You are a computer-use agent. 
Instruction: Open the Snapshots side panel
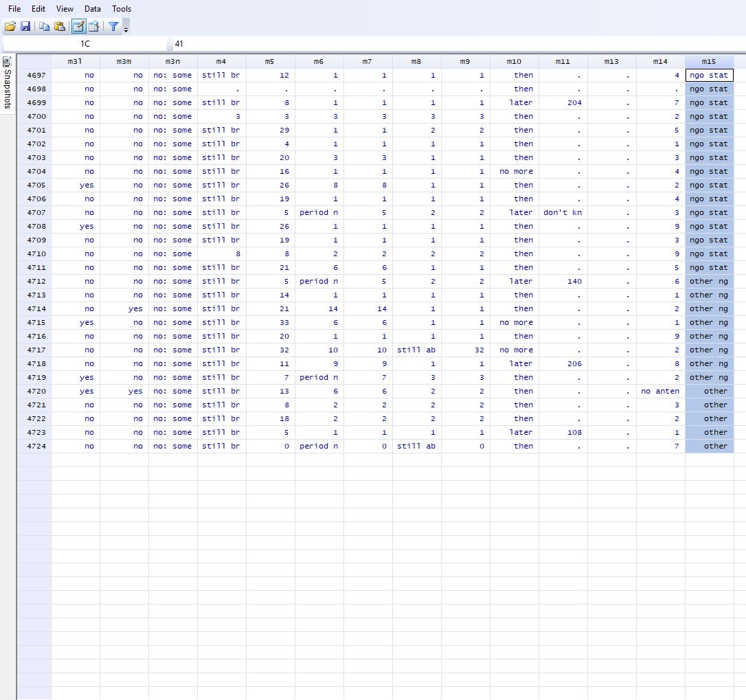pos(8,82)
